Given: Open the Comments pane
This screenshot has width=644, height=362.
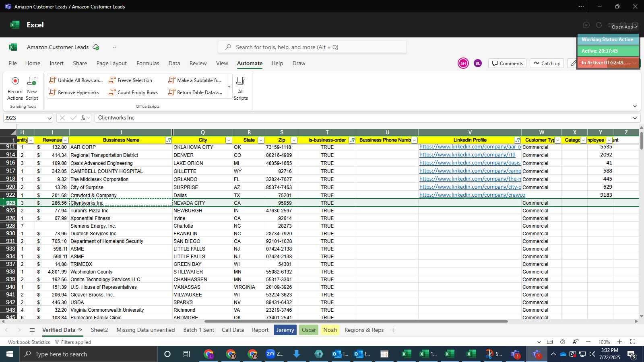Looking at the screenshot, I should coord(507,63).
